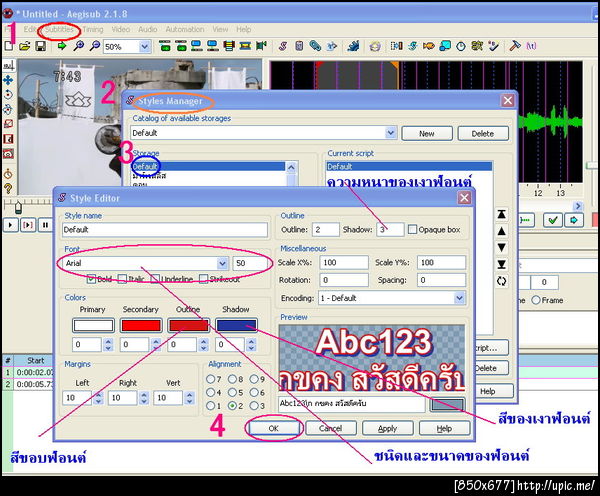Open the Timing Post-Processor clock icon

point(461,46)
